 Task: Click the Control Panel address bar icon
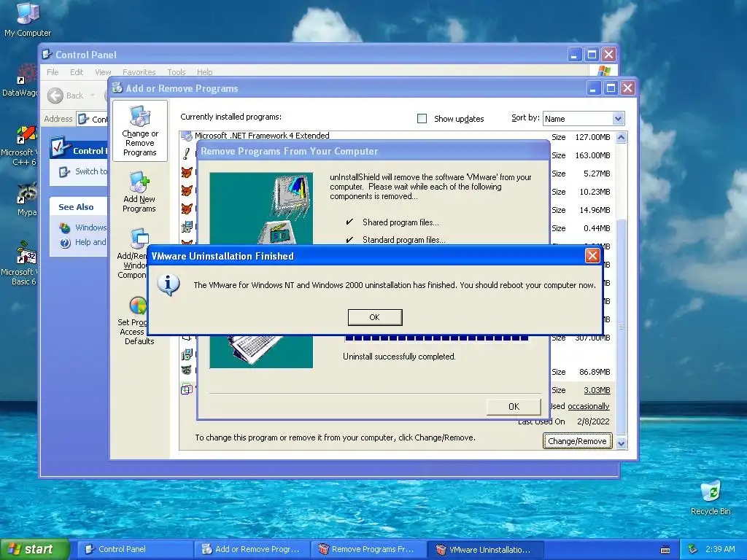pos(83,119)
